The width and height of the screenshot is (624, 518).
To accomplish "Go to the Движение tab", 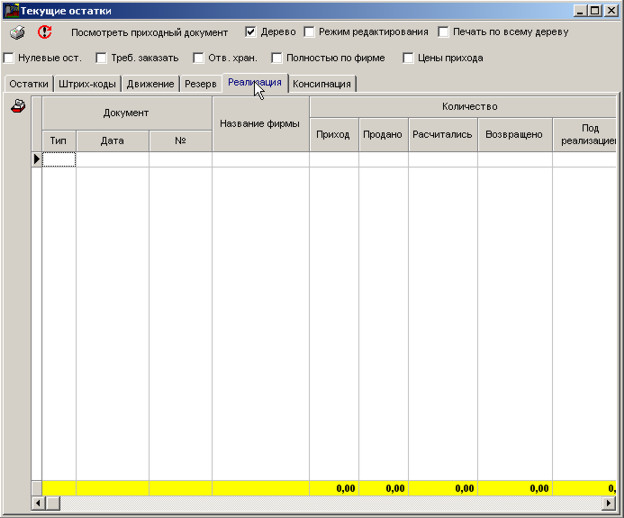I will [150, 84].
